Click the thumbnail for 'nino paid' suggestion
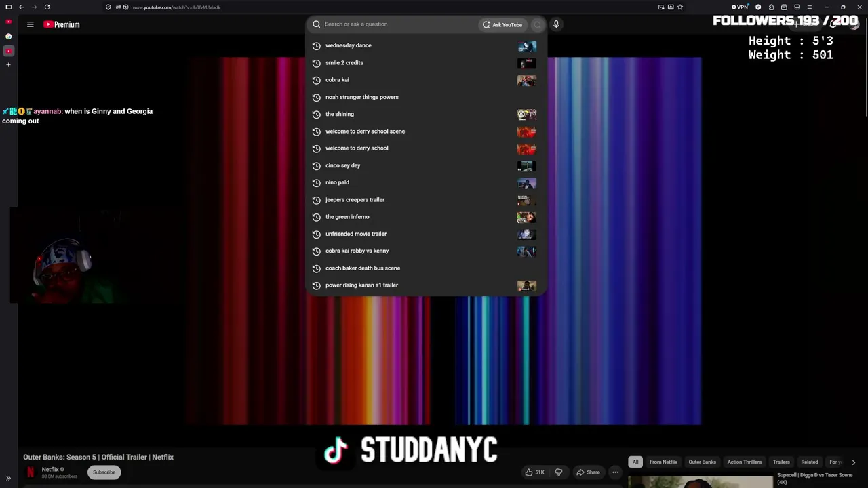 pyautogui.click(x=527, y=183)
